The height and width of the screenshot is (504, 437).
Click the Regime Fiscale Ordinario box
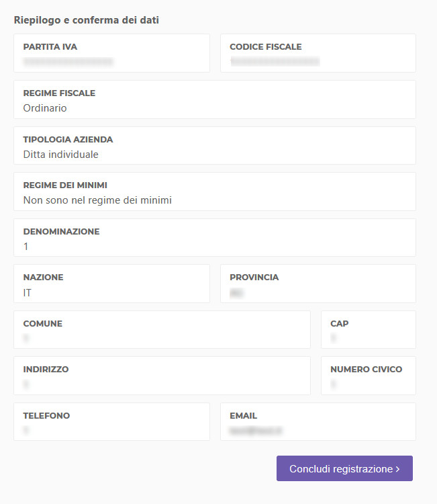click(x=215, y=99)
